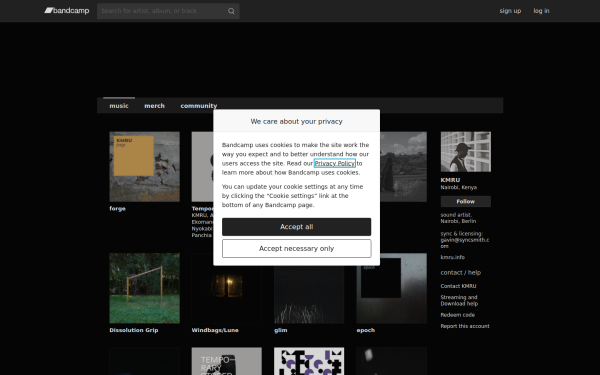
Task: Click the Nairobi, Kenya location text
Action: (458, 188)
